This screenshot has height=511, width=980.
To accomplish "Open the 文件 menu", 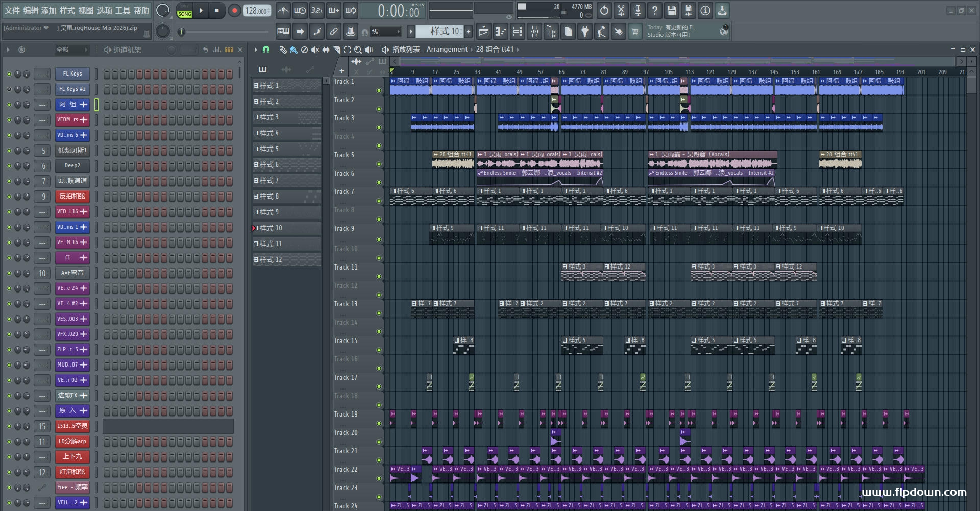I will (12, 10).
